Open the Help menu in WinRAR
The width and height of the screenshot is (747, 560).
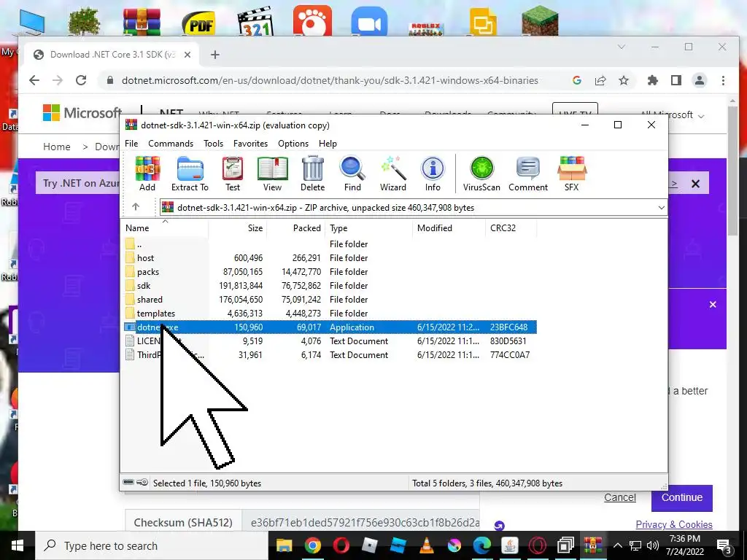tap(328, 144)
